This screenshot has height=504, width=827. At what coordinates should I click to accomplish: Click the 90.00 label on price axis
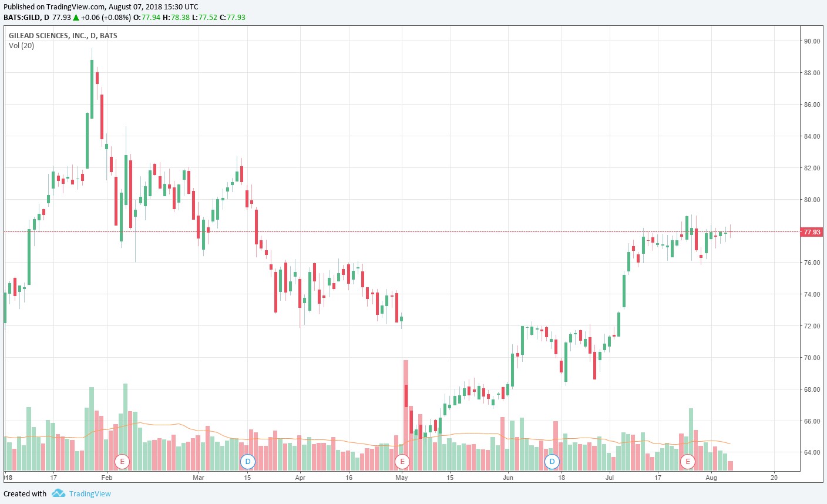pyautogui.click(x=812, y=41)
